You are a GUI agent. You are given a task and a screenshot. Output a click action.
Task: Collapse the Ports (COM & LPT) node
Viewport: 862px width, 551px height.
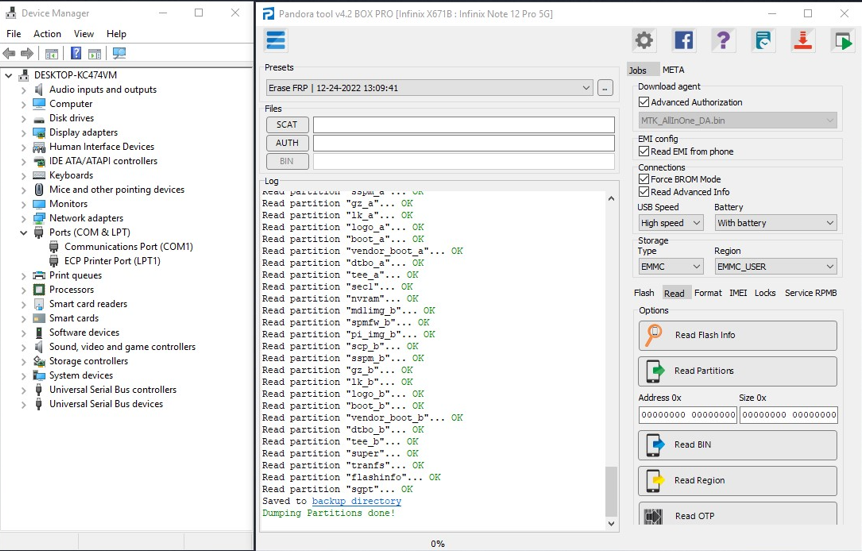[24, 233]
